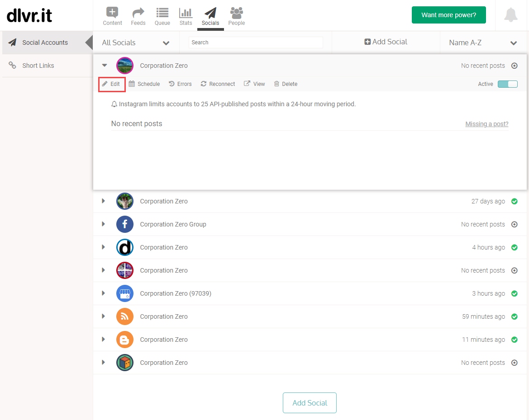Click the green check for 3 hours ago row
Viewport: 529px width, 420px height.
(x=514, y=293)
